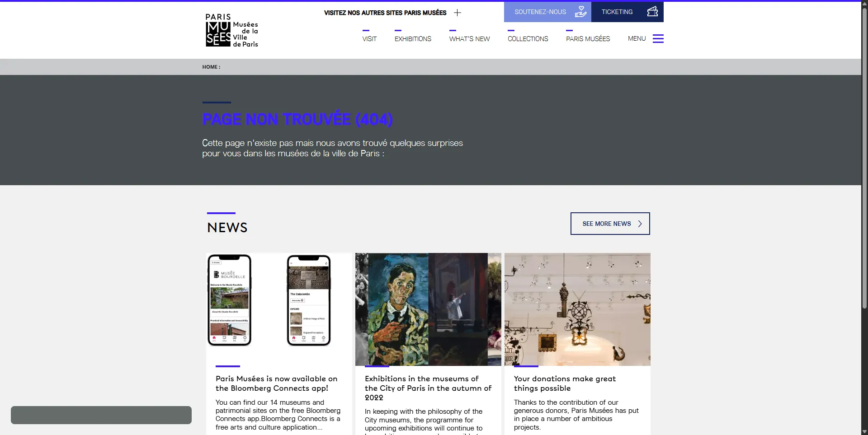
Task: Open the Exhibitions menu
Action: (413, 39)
